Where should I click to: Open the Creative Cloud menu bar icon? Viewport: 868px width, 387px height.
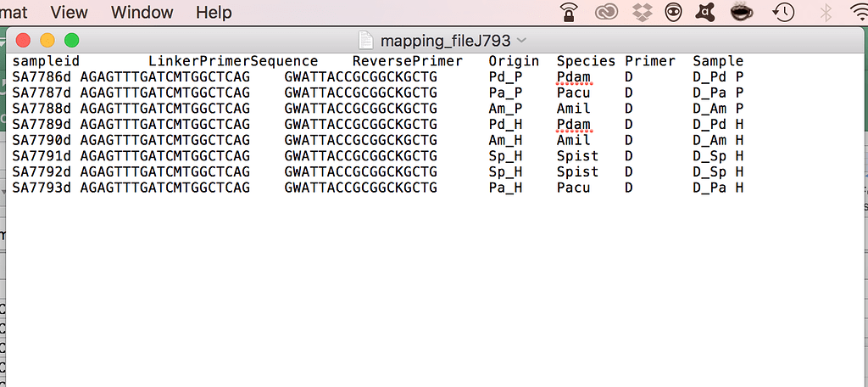[605, 12]
